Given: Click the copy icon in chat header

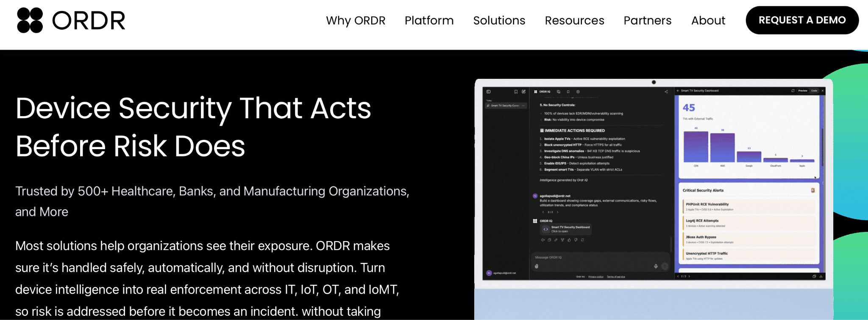Looking at the screenshot, I should (559, 92).
